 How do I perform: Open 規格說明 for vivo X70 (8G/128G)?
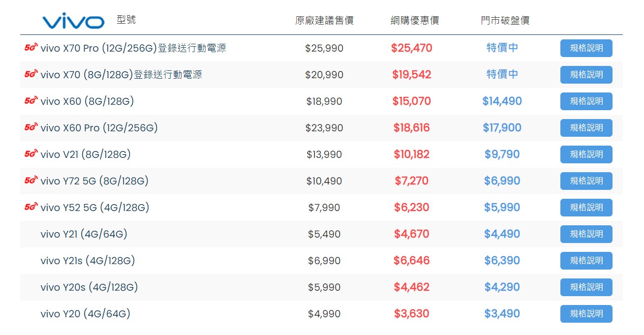pyautogui.click(x=586, y=75)
